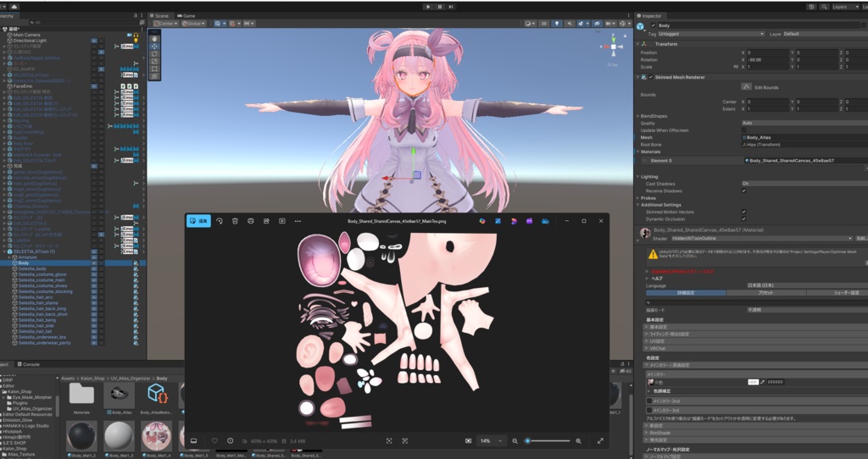Click the rotate icon in Photos viewer

point(220,221)
